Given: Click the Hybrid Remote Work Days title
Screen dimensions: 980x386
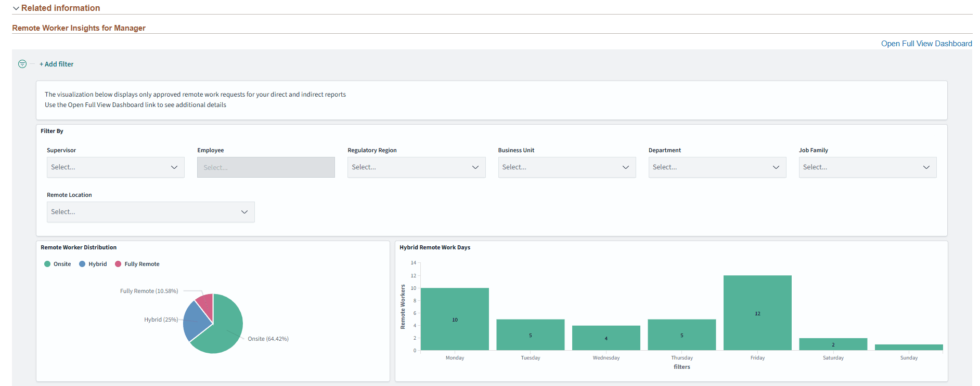Looking at the screenshot, I should [x=435, y=247].
